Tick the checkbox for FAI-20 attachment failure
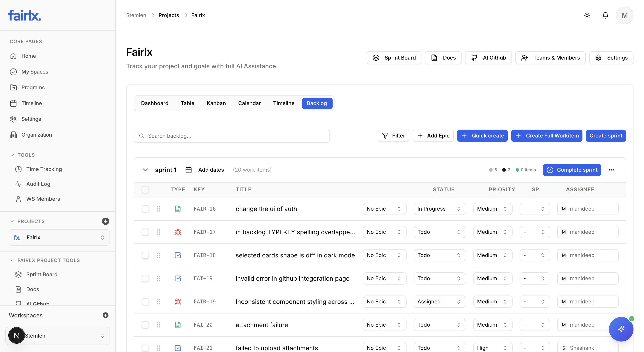 coord(145,325)
